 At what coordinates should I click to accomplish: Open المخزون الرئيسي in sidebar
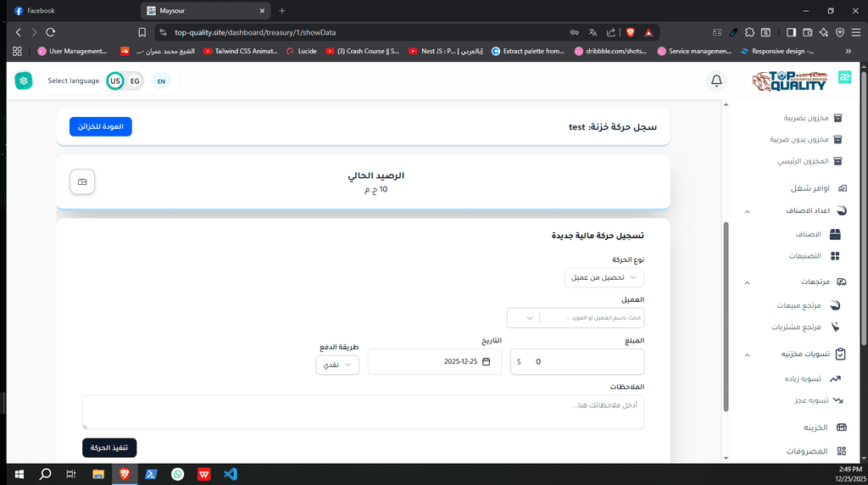coord(810,161)
